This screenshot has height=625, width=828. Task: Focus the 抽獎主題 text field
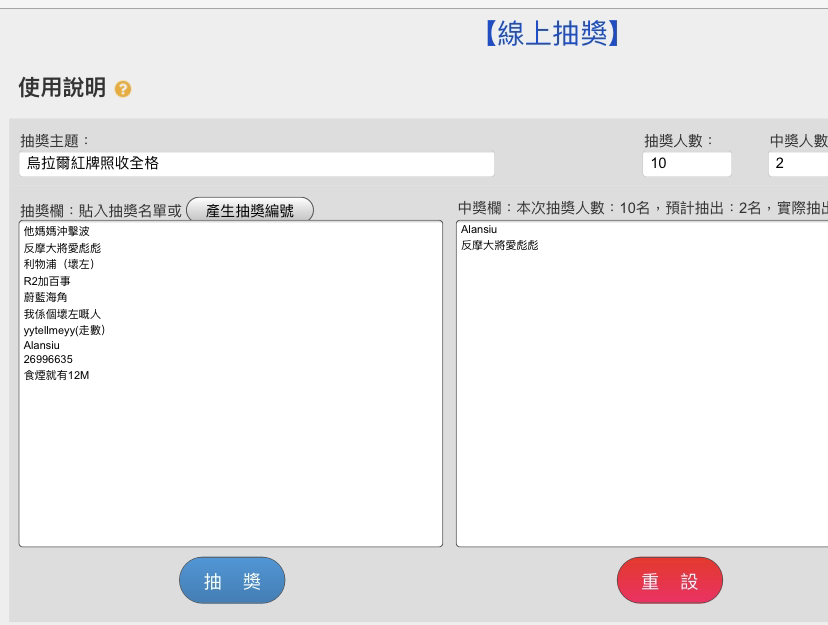tap(257, 164)
